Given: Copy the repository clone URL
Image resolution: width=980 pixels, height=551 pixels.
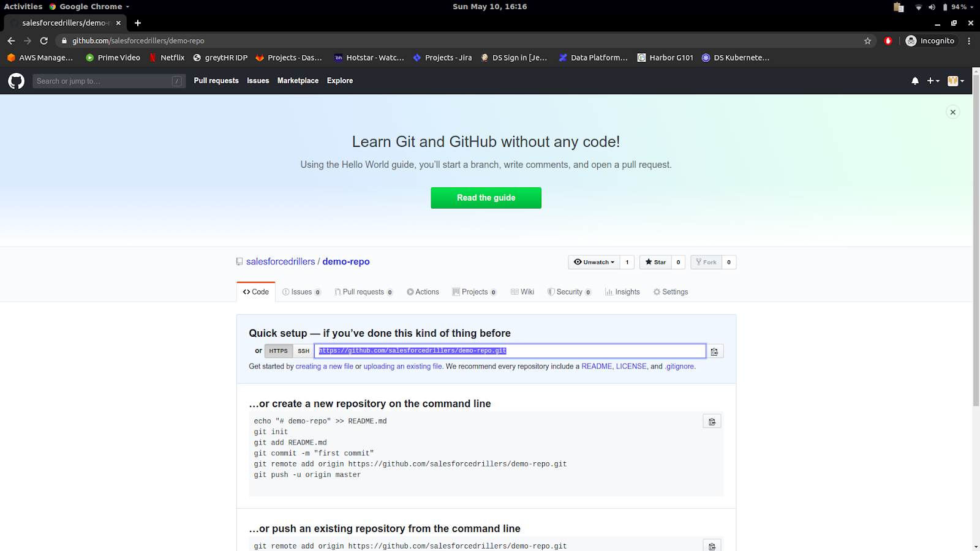Looking at the screenshot, I should 715,351.
